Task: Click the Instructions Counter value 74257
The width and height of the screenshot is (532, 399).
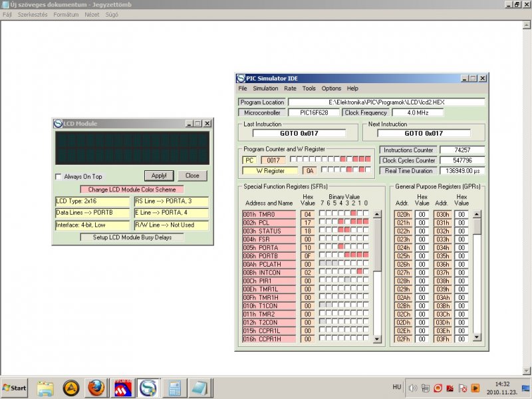Action: [x=462, y=150]
